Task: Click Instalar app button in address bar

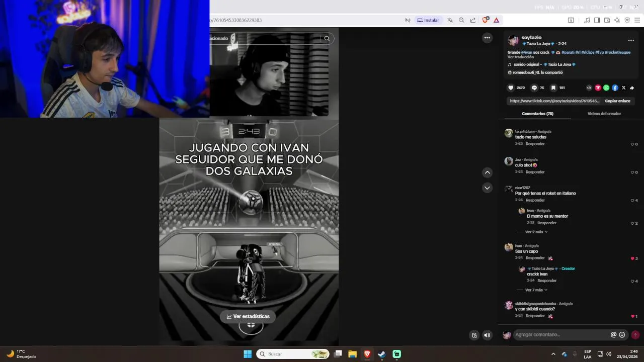Action: click(x=428, y=20)
